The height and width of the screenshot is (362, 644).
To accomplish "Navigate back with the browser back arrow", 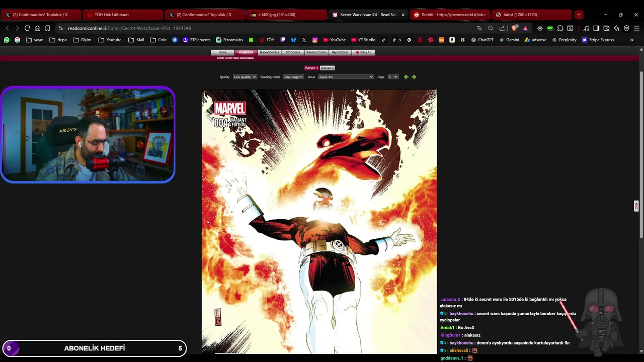I will click(x=7, y=28).
